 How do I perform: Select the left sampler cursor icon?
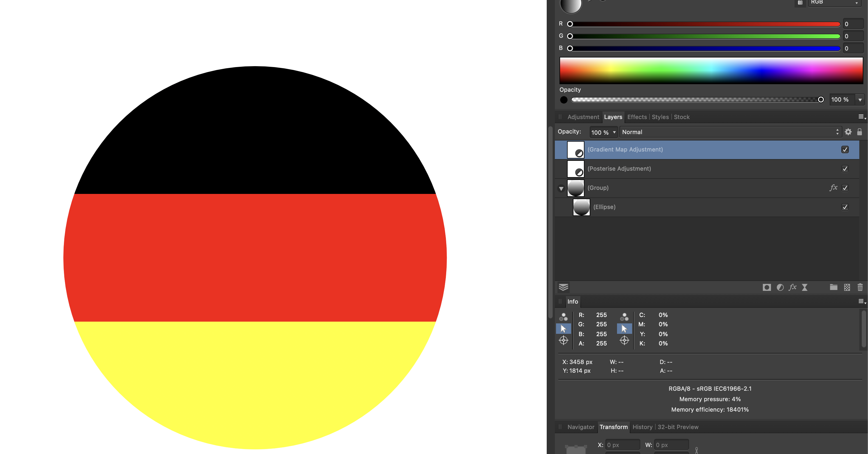563,328
